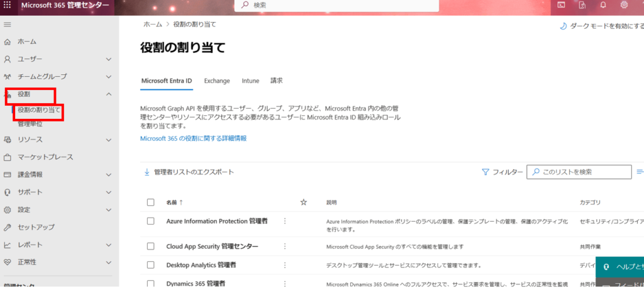Click the Billing card icon in the sidebar
This screenshot has height=292, width=644.
pos(7,175)
